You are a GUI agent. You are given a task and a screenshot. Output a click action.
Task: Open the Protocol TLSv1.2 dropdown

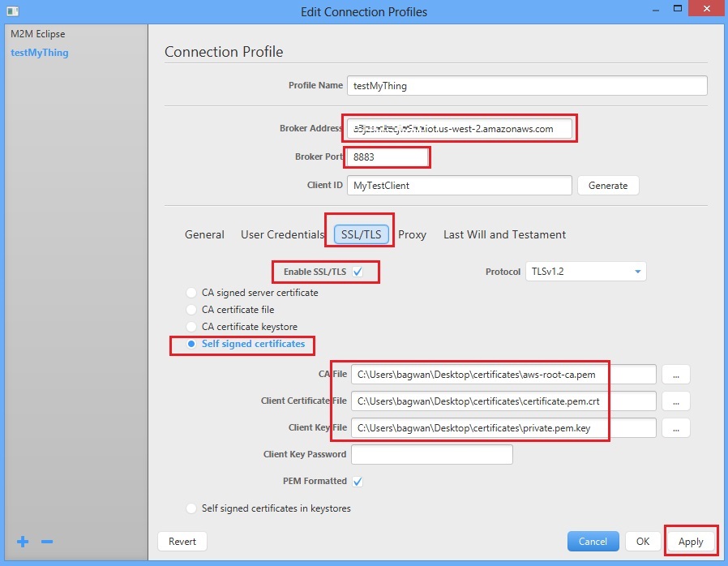click(585, 272)
